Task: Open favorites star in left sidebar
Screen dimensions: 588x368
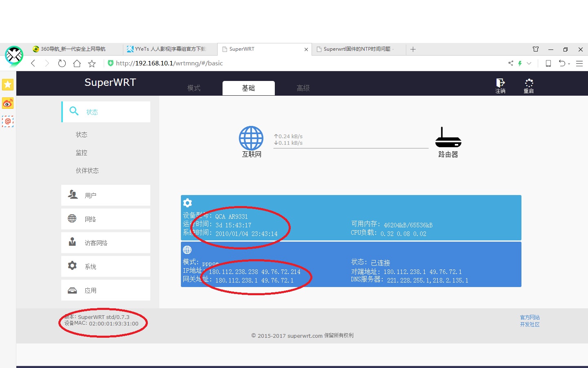Action: coord(8,85)
